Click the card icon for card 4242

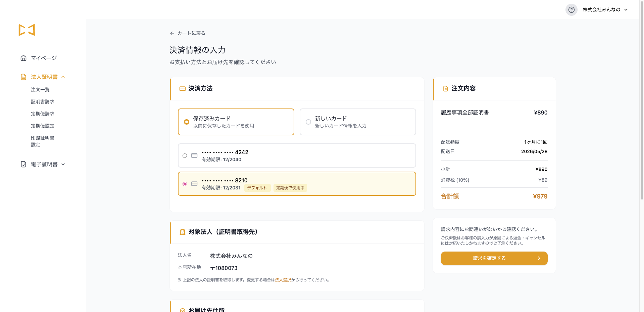[x=194, y=155]
